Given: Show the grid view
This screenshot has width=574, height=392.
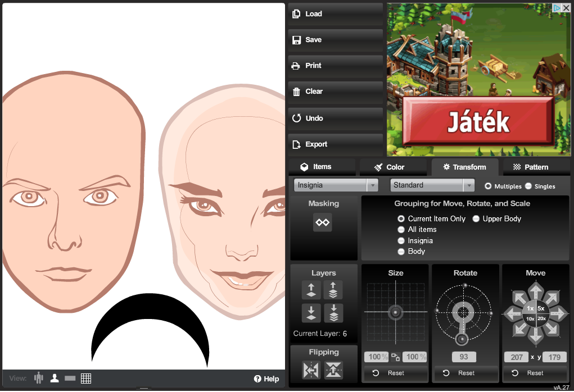Looking at the screenshot, I should tap(86, 379).
